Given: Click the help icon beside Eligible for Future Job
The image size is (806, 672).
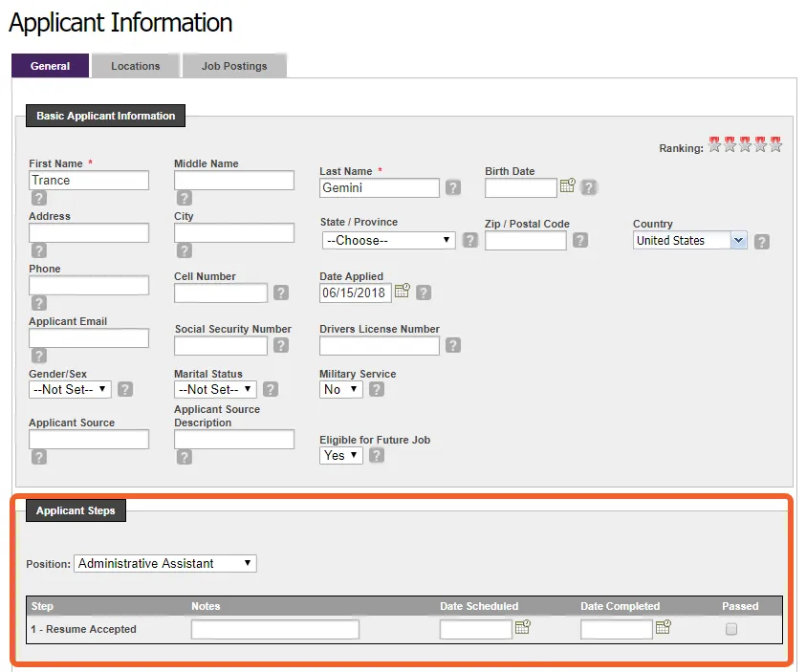Looking at the screenshot, I should (x=377, y=455).
